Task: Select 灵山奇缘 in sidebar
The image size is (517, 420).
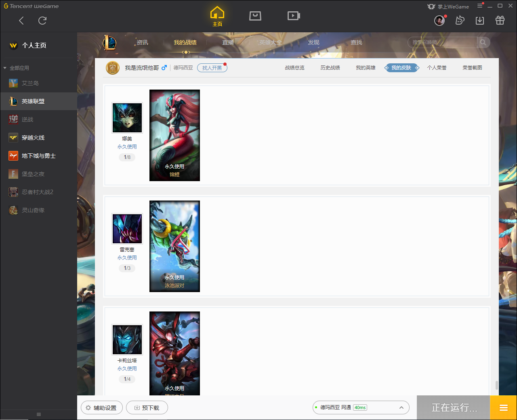Action: click(x=38, y=210)
